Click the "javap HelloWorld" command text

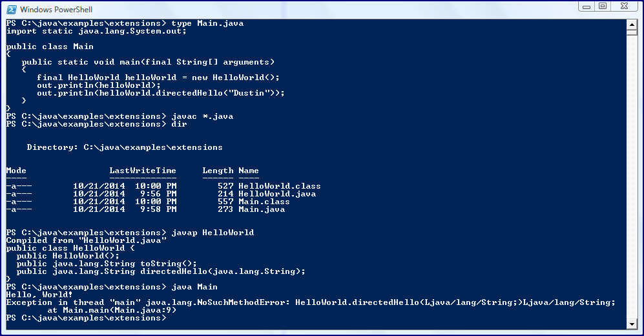[213, 233]
